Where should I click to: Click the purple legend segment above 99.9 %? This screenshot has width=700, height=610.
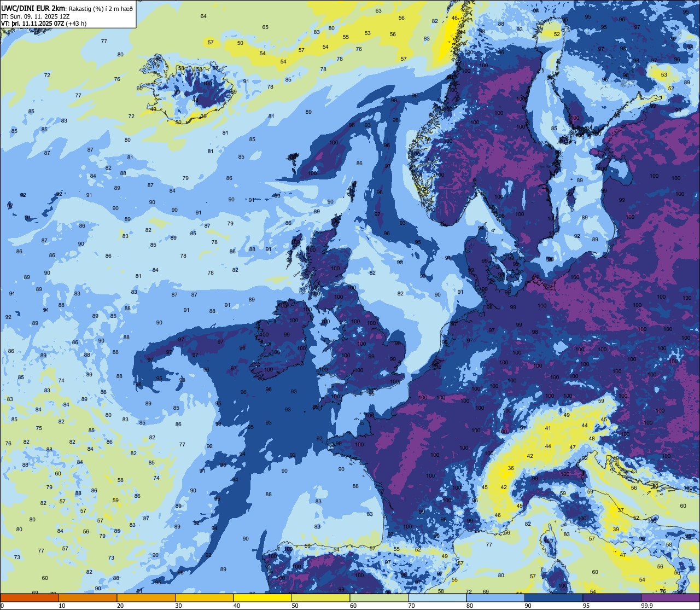click(670, 597)
